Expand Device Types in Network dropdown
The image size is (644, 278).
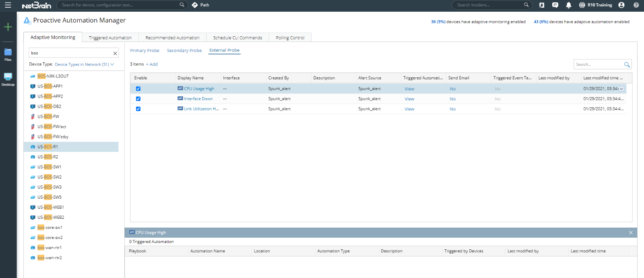(x=85, y=64)
